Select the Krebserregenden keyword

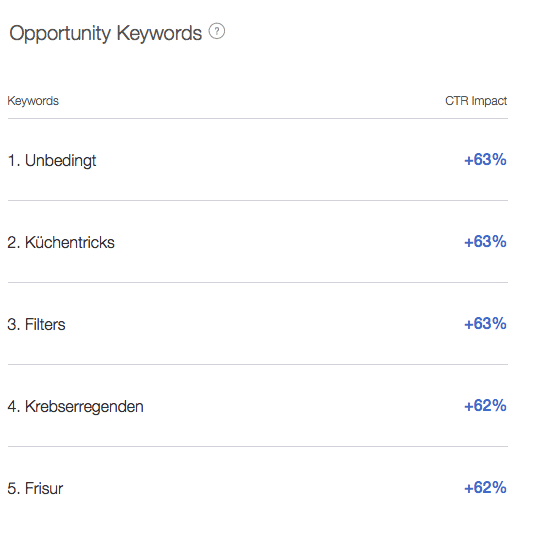pos(84,406)
